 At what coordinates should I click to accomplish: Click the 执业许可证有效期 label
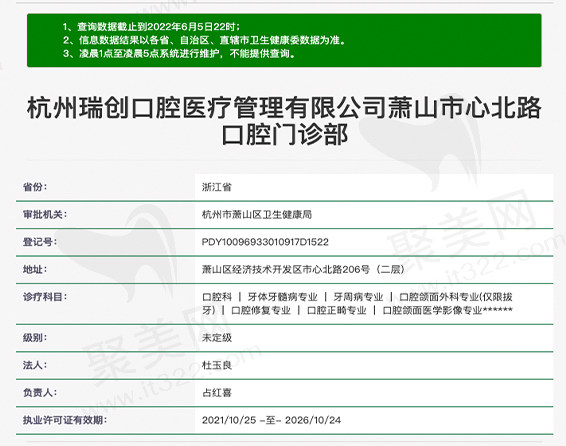65,420
